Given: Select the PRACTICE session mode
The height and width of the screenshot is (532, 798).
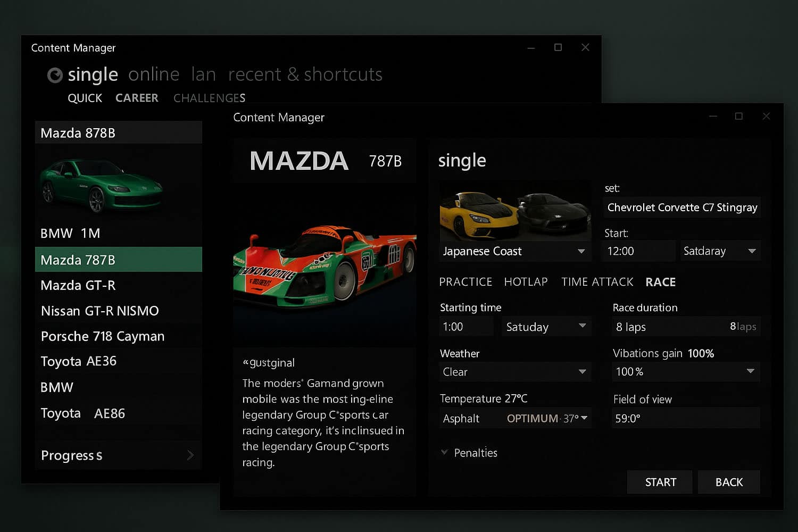Looking at the screenshot, I should pos(465,282).
